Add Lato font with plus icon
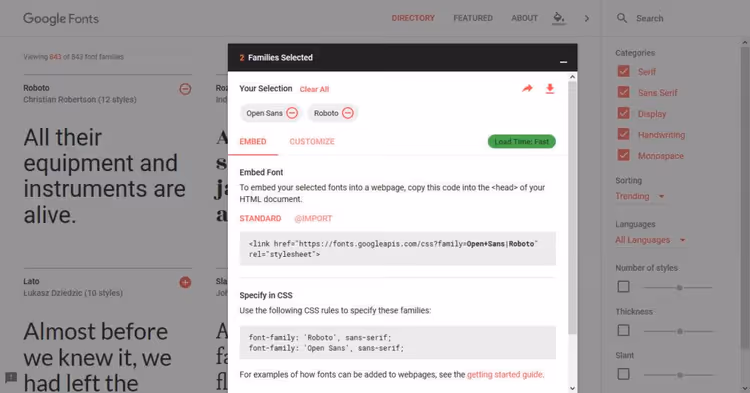Viewport: 750px width, 393px height. (x=185, y=283)
